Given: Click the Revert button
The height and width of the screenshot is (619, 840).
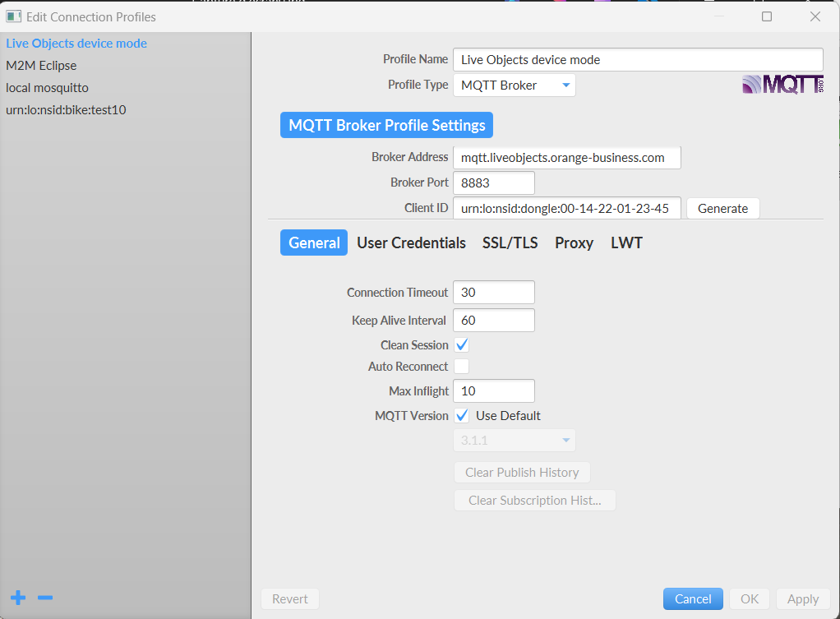Looking at the screenshot, I should pos(290,598).
